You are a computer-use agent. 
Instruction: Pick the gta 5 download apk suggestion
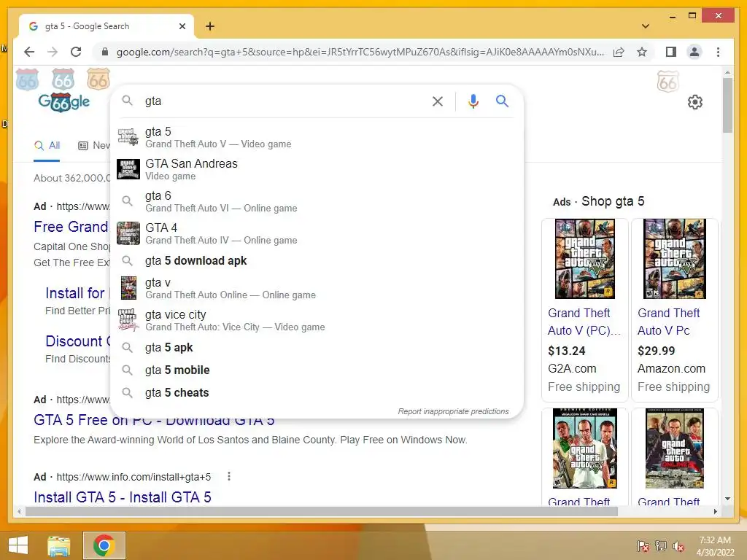317,260
